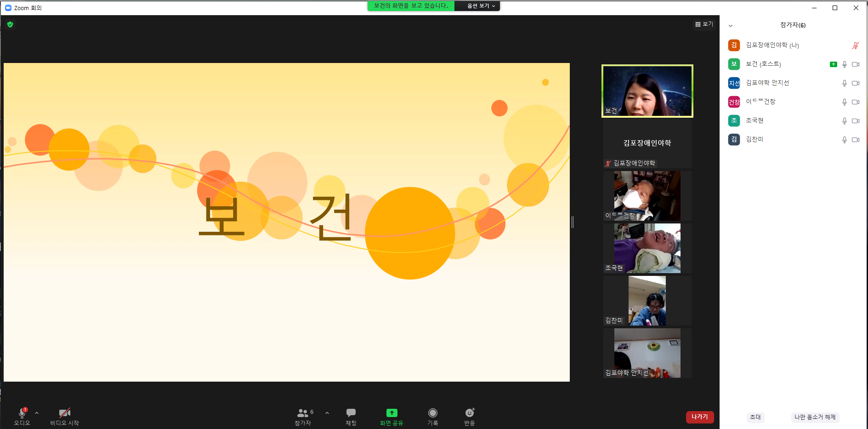This screenshot has height=429, width=868.
Task: Select the 조국현 video thumbnail
Action: 647,248
